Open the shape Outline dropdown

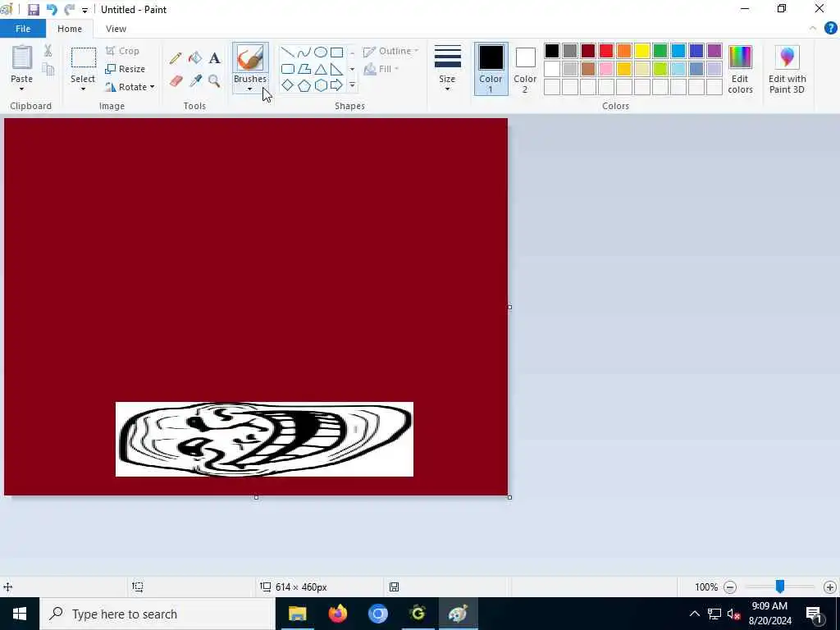pyautogui.click(x=391, y=52)
